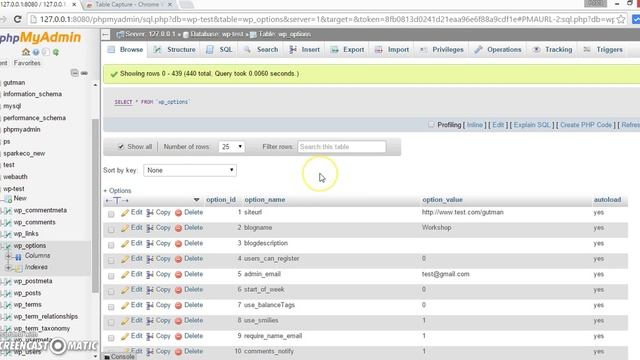640x360 pixels.
Task: Click the Inline edit link
Action: [x=475, y=125]
